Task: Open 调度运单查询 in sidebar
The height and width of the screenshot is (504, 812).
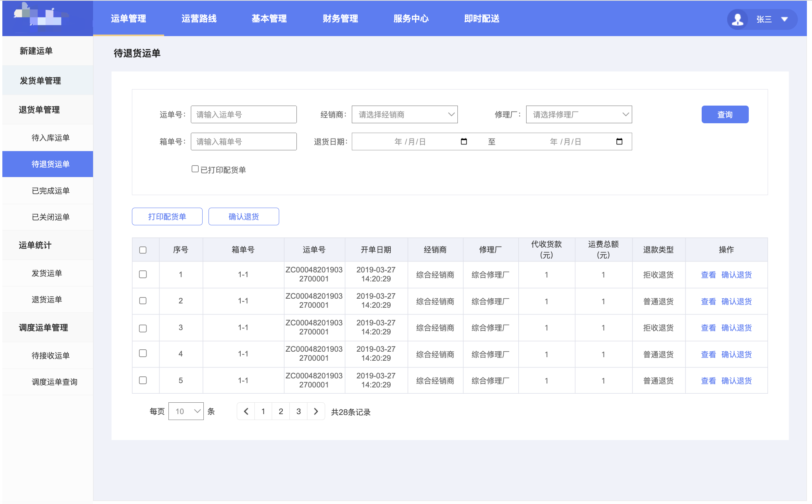Action: coord(48,382)
